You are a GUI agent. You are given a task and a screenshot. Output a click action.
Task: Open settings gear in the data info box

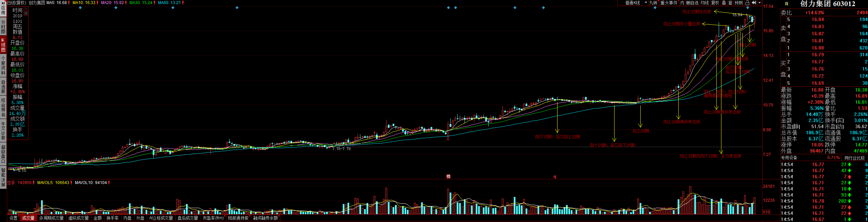click(x=26, y=13)
